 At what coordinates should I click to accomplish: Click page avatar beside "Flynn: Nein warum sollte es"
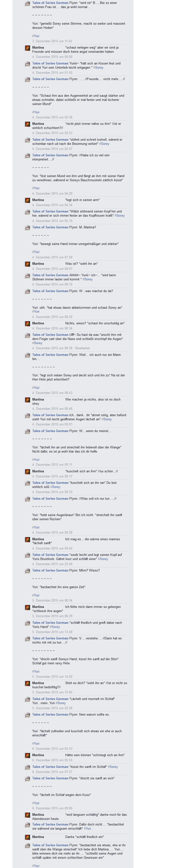[27, 715]
